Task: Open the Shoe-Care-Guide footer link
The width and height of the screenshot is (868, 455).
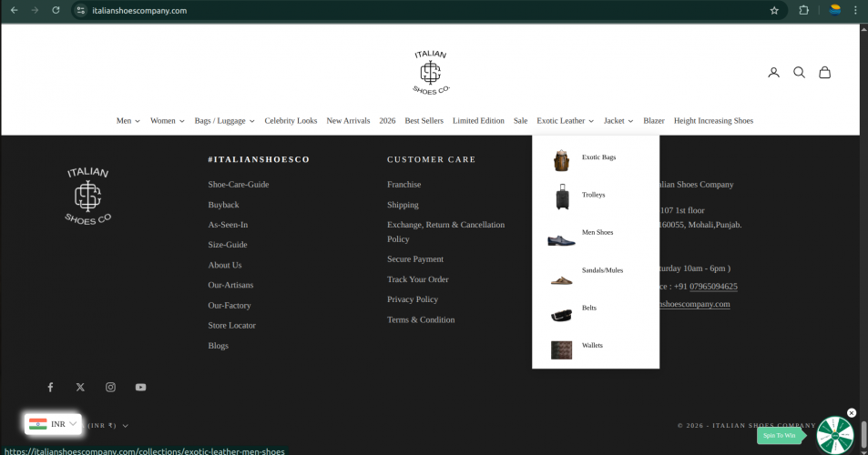Action: point(239,185)
